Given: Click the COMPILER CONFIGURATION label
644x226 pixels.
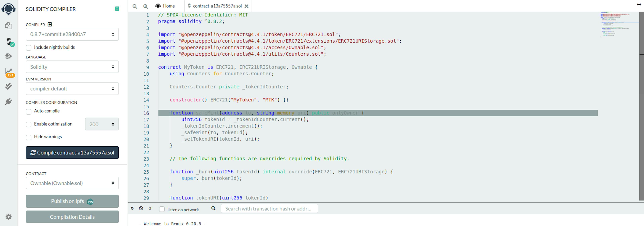Looking at the screenshot, I should coord(51,102).
